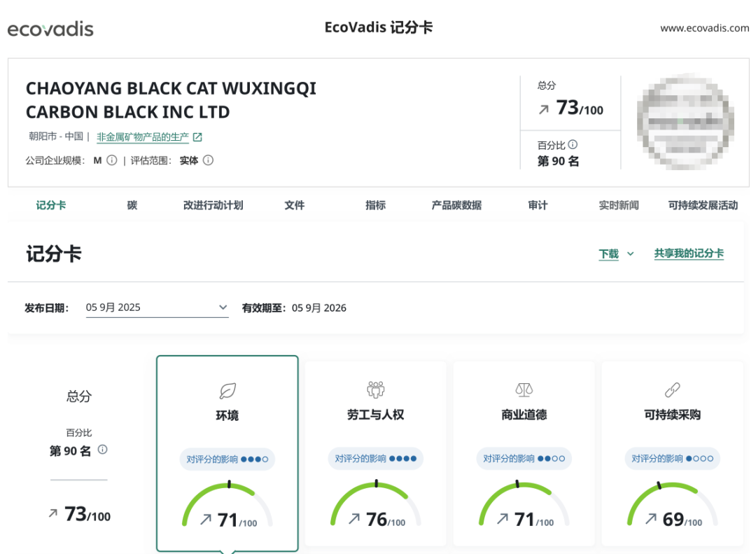Switch to the 碳 tab
Viewport: 756px width, 554px height.
tap(131, 205)
